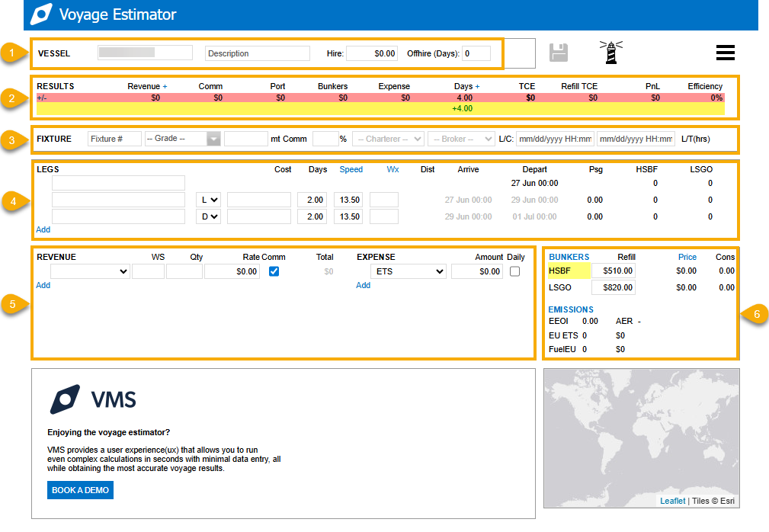The width and height of the screenshot is (769, 532).
Task: Open the Charterer dropdown
Action: (x=388, y=139)
